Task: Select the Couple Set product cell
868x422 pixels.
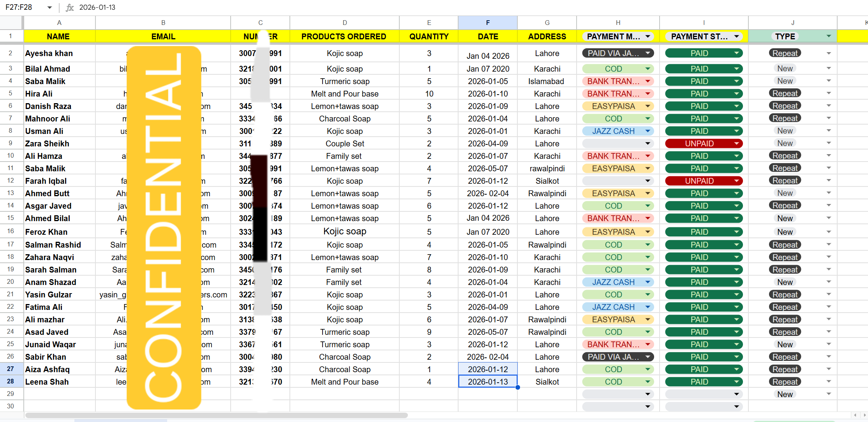Action: pos(344,144)
